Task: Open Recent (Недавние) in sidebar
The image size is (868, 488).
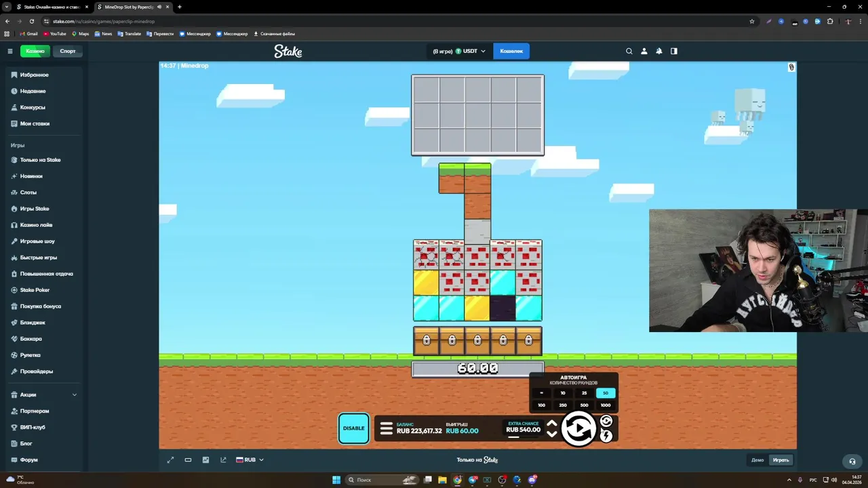Action: point(44,91)
